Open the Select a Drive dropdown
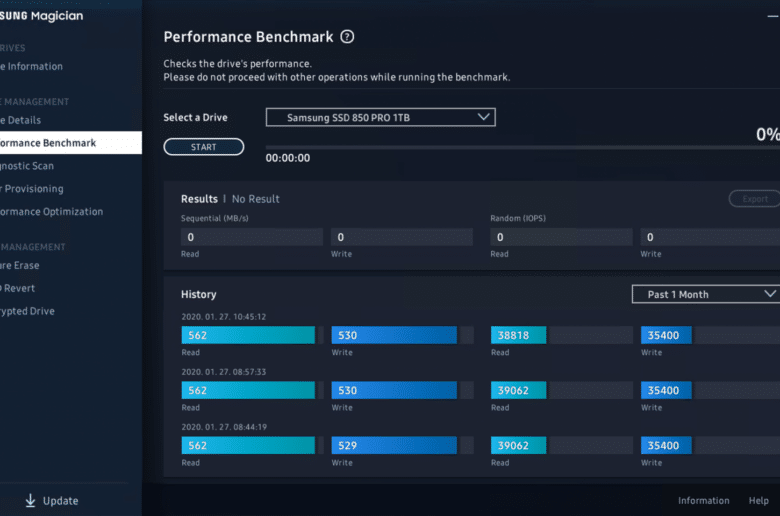Screen dimensions: 780x516 pos(381,117)
